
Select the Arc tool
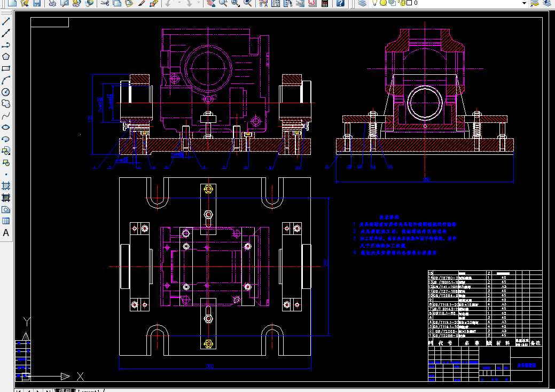tap(6, 80)
